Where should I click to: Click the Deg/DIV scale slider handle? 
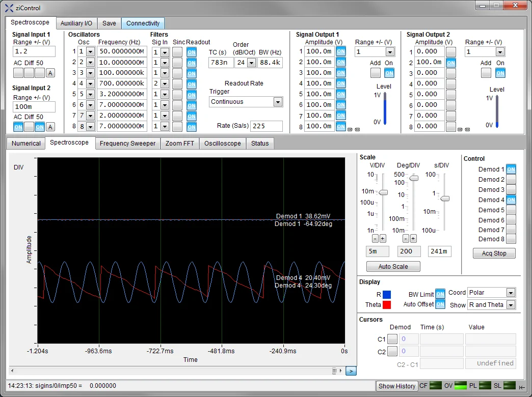pyautogui.click(x=414, y=178)
